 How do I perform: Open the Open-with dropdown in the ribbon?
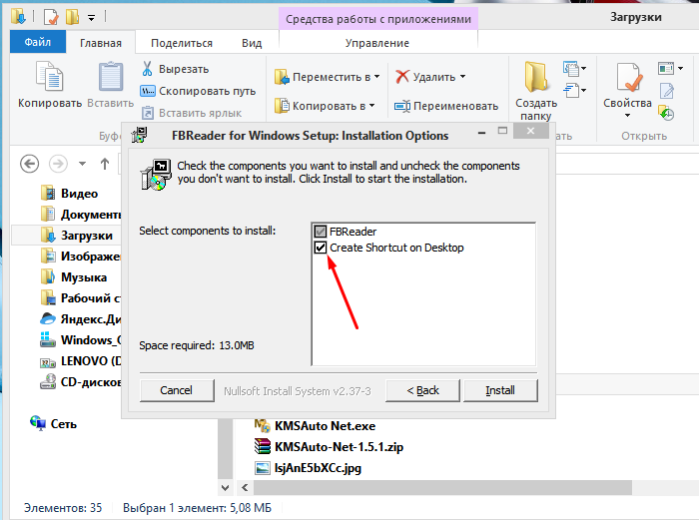pyautogui.click(x=670, y=69)
